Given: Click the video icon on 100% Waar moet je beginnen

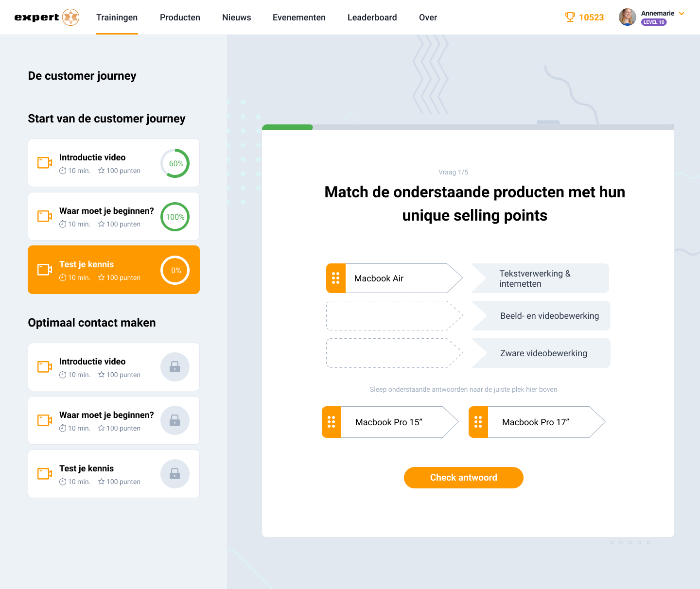Looking at the screenshot, I should (45, 216).
